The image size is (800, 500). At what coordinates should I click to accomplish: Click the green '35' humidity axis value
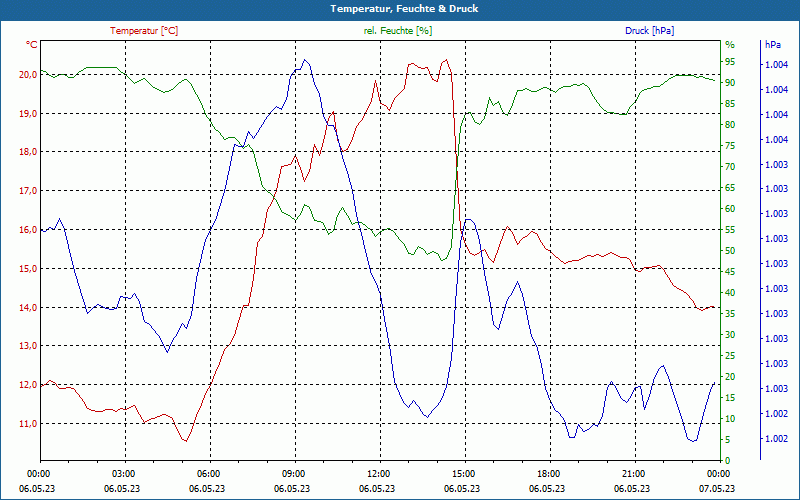click(730, 314)
